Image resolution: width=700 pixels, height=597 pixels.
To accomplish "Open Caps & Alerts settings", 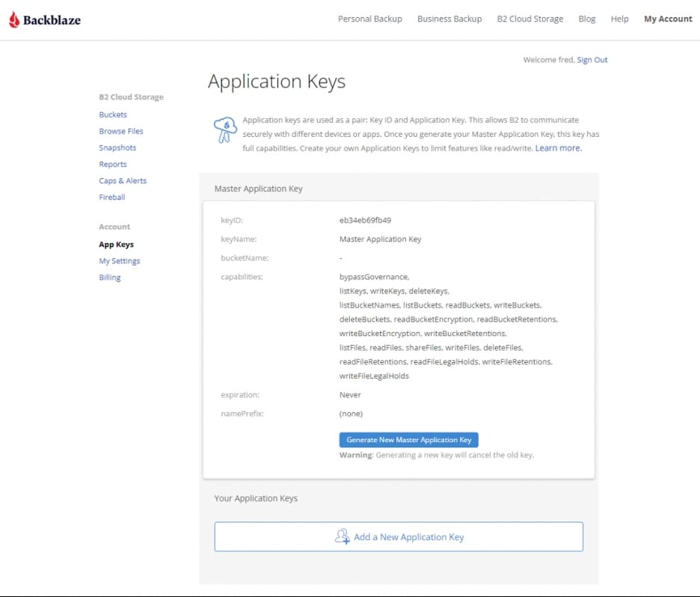I will coord(123,180).
